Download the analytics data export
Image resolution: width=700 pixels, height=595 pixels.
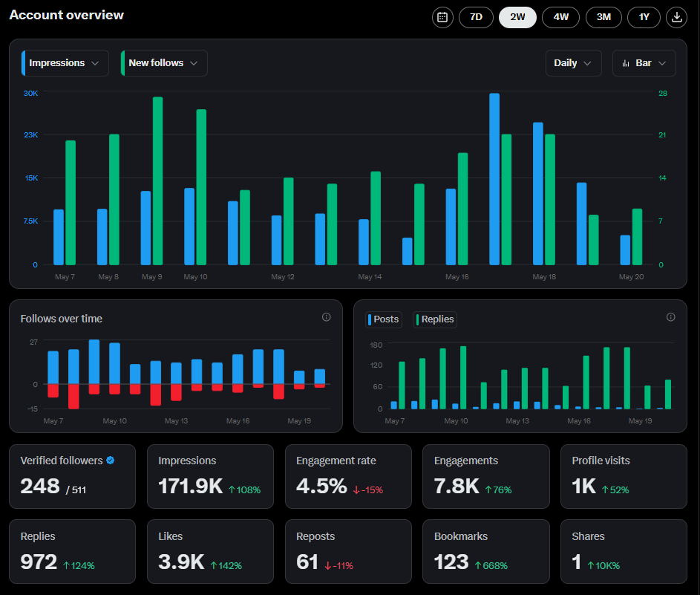(x=676, y=17)
